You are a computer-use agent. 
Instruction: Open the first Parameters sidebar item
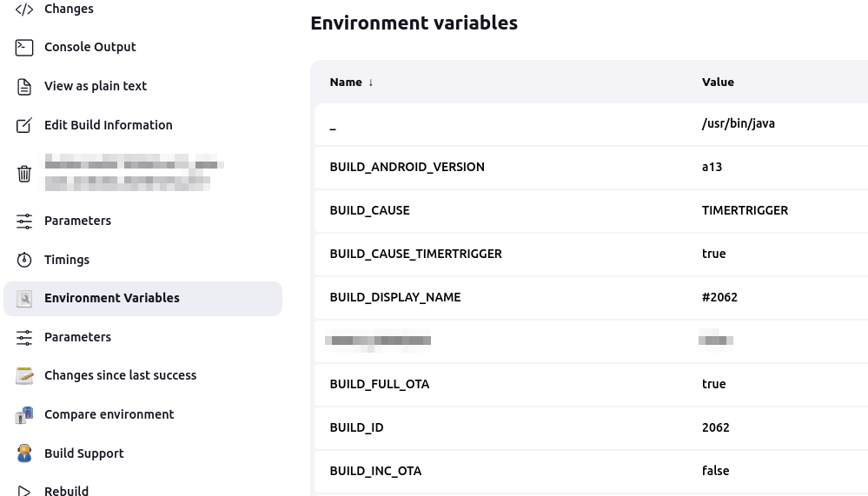click(x=77, y=221)
